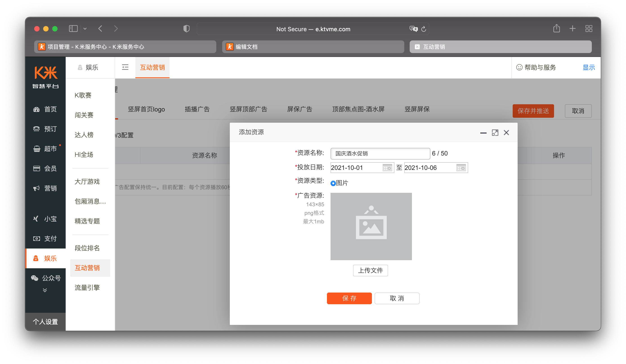Open the end date calendar picker
Screen dimensions: 626x364
(461, 168)
